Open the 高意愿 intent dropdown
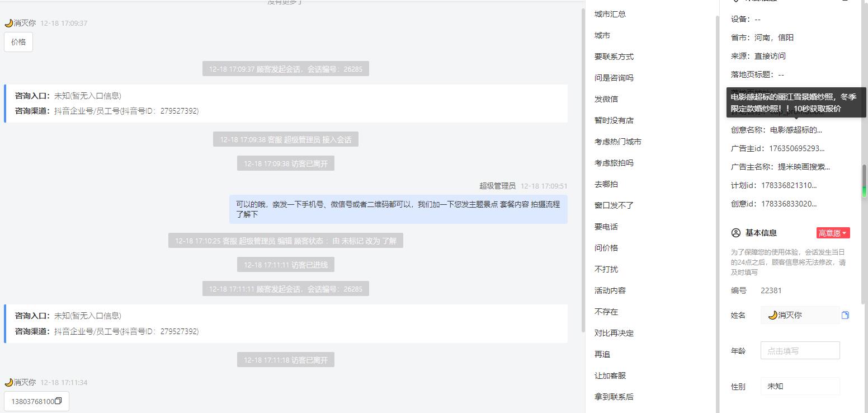The width and height of the screenshot is (868, 413). (833, 233)
